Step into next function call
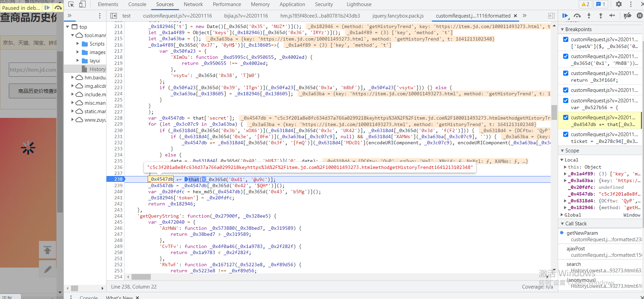 click(x=589, y=16)
